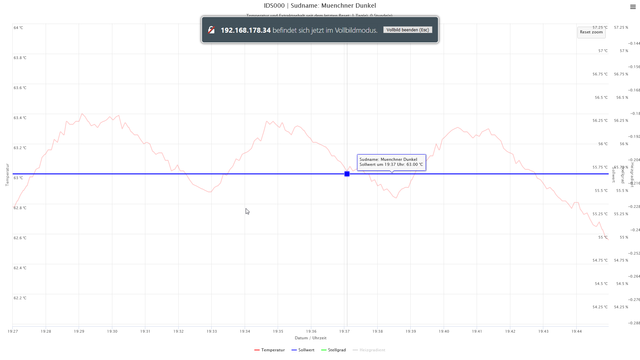The width and height of the screenshot is (640, 360).
Task: Click the blue Sollwert data point marker
Action: tap(347, 174)
